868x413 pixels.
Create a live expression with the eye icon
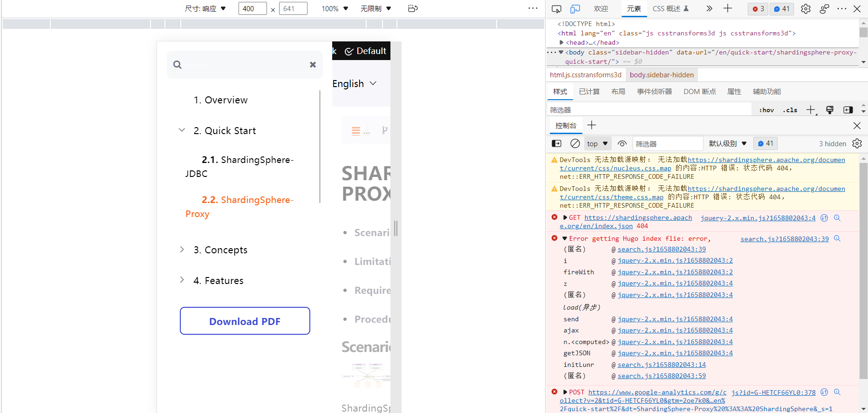[x=622, y=143]
